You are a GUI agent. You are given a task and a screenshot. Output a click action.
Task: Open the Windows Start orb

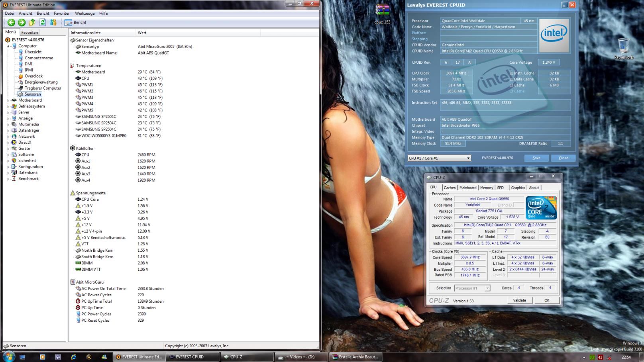(x=8, y=356)
